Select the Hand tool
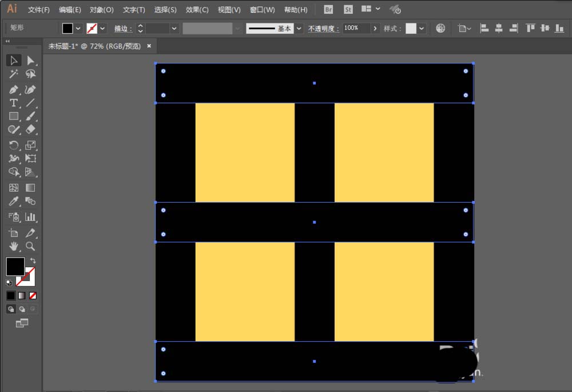The image size is (572, 392). click(x=14, y=247)
